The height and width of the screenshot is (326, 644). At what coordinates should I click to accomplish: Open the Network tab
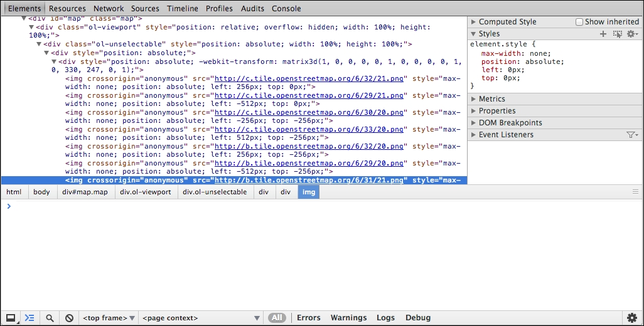click(109, 8)
